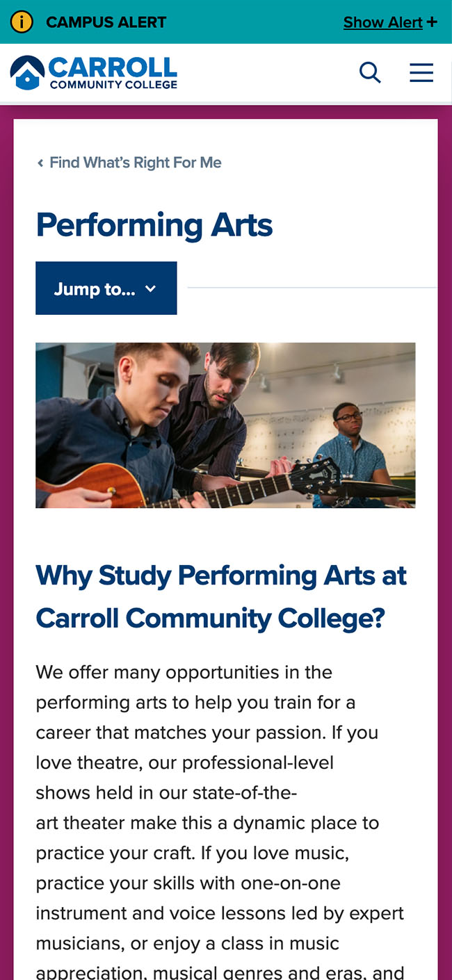Open the hamburger navigation menu
452x980 pixels.
421,72
